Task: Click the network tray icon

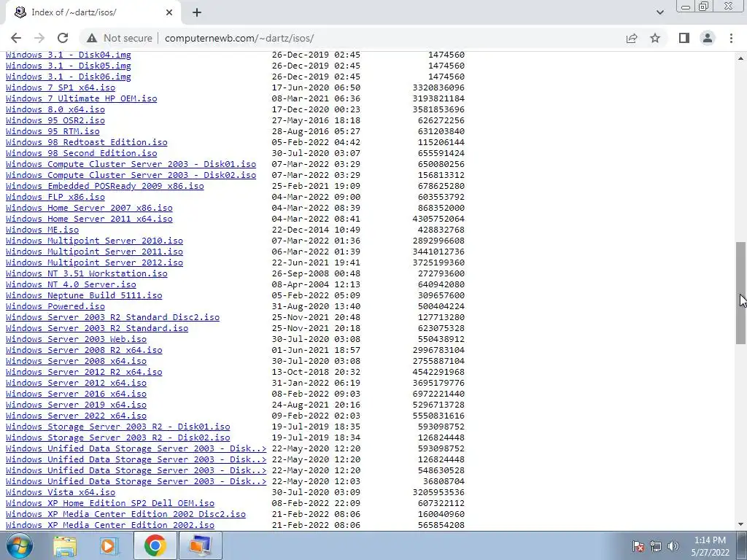Action: [656, 545]
